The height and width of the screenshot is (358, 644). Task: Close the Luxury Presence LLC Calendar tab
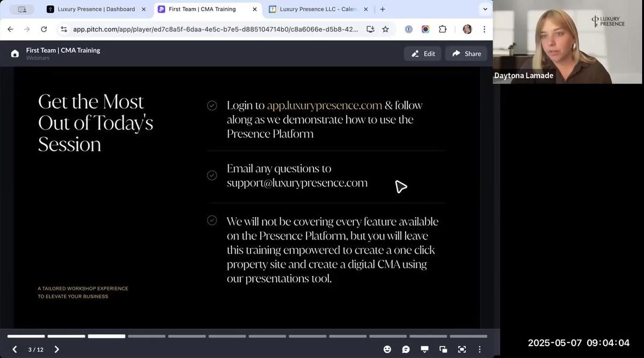pos(365,9)
